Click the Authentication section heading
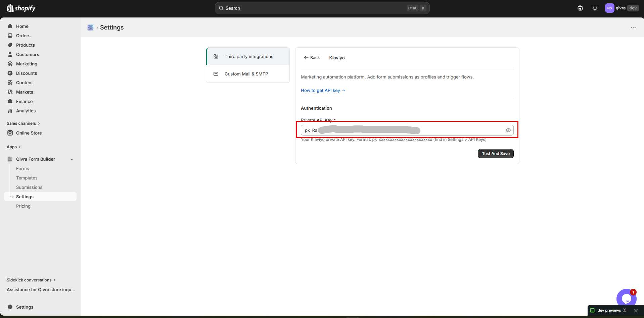The width and height of the screenshot is (644, 318). click(x=316, y=108)
